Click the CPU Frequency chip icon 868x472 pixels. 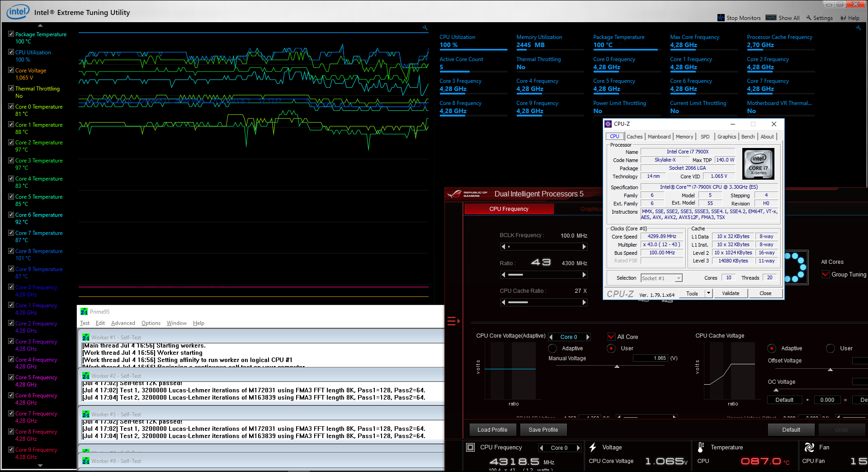click(x=470, y=447)
